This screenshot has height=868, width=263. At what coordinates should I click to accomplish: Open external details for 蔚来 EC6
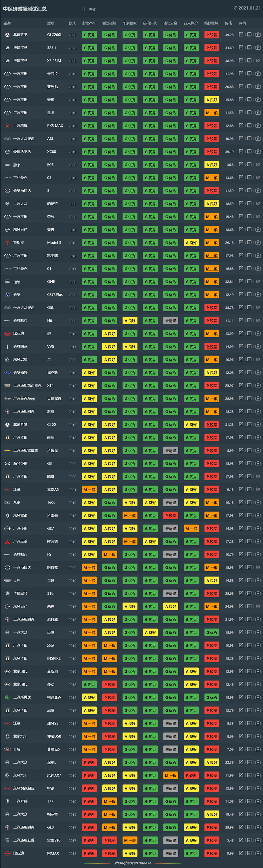tap(241, 164)
